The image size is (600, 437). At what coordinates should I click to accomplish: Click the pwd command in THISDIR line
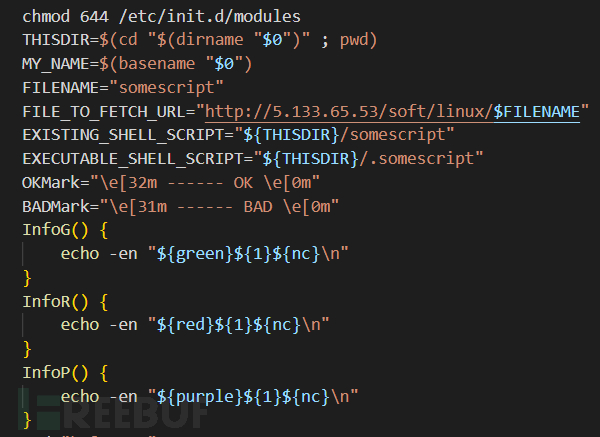[x=354, y=40]
